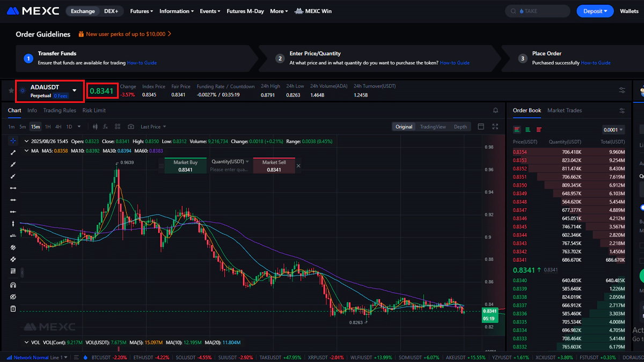Show both bids and asks in order book

[x=517, y=129]
